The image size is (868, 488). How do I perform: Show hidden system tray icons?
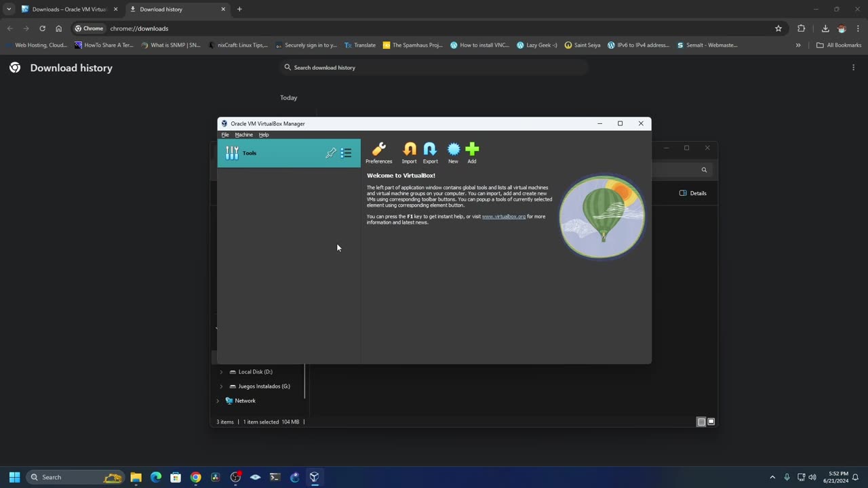tap(772, 477)
